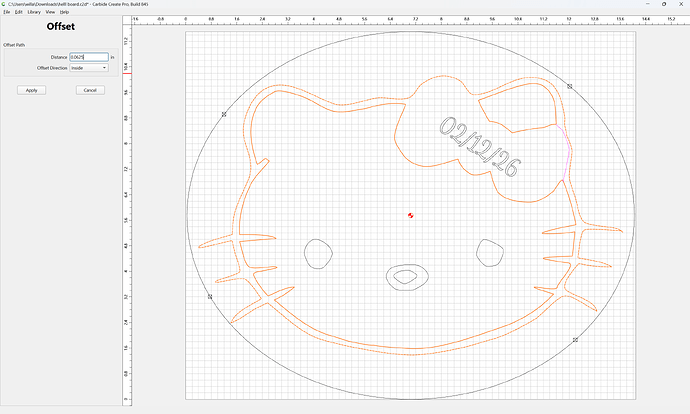Cancel the offset operation
This screenshot has width=690, height=414.
coord(90,90)
